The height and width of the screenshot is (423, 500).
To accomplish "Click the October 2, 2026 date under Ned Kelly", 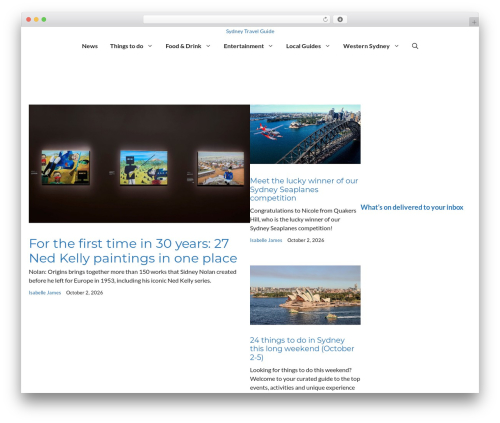I will point(84,293).
